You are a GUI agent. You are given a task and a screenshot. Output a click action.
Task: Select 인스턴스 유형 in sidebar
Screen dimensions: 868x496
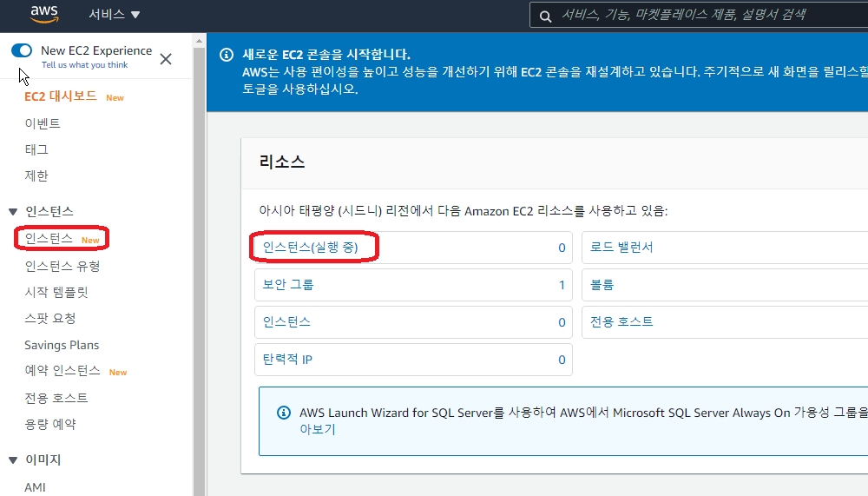point(62,266)
